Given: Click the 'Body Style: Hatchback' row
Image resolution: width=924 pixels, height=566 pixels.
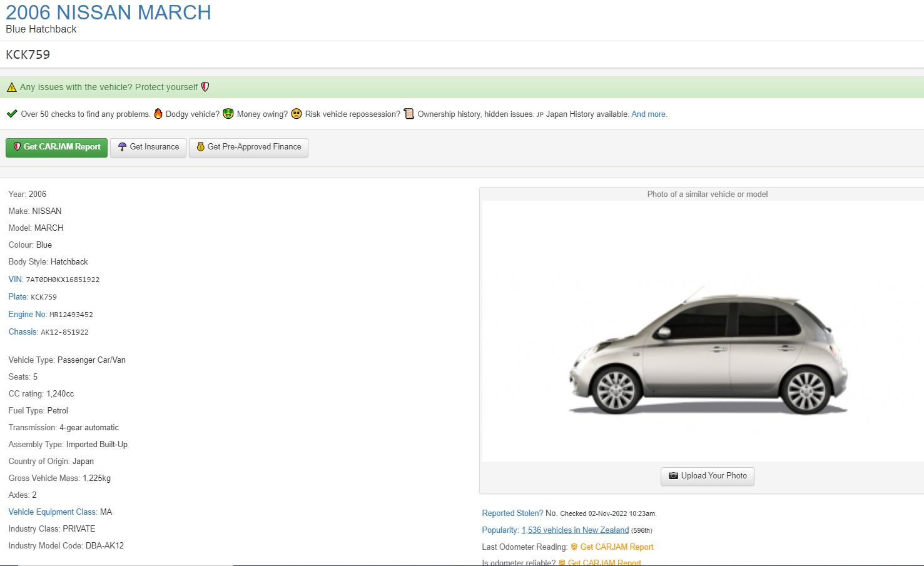Looking at the screenshot, I should click(x=48, y=262).
